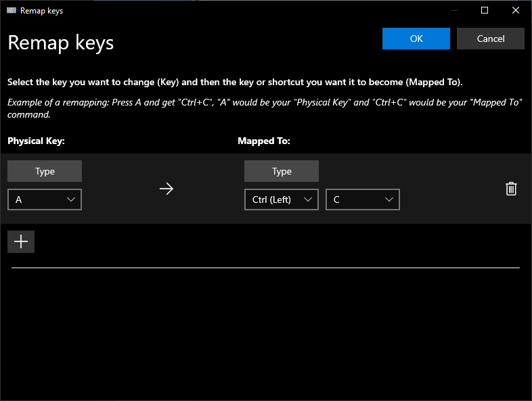Close the Remap keys window
The width and height of the screenshot is (532, 401).
pos(515,11)
